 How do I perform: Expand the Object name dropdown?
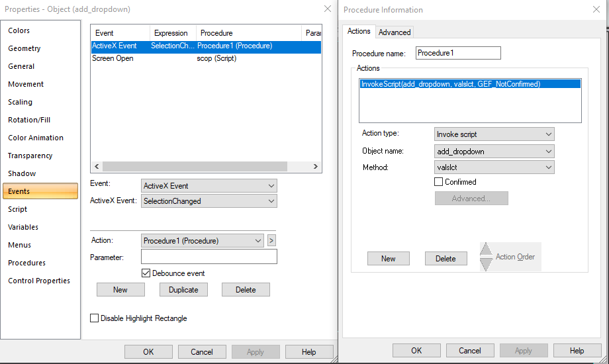[x=494, y=152]
